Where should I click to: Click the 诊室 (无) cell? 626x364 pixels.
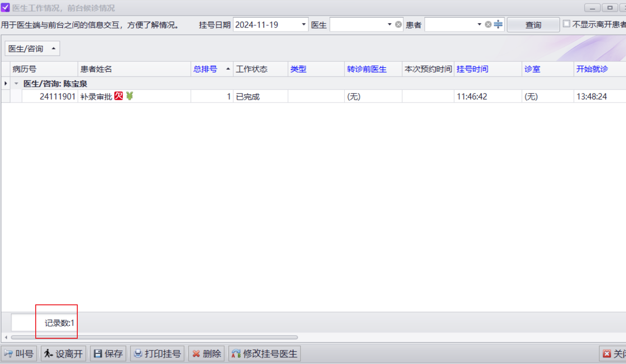coord(548,96)
